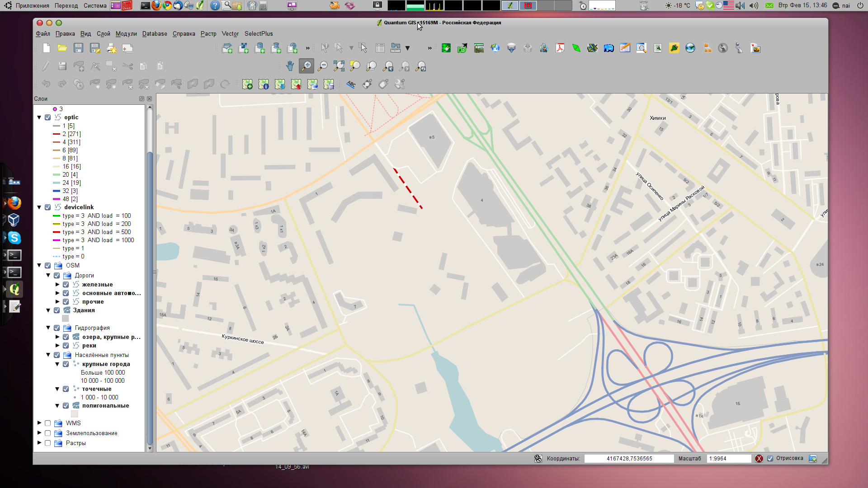Click the Zoom Full extent icon
This screenshot has height=488, width=868.
point(339,66)
